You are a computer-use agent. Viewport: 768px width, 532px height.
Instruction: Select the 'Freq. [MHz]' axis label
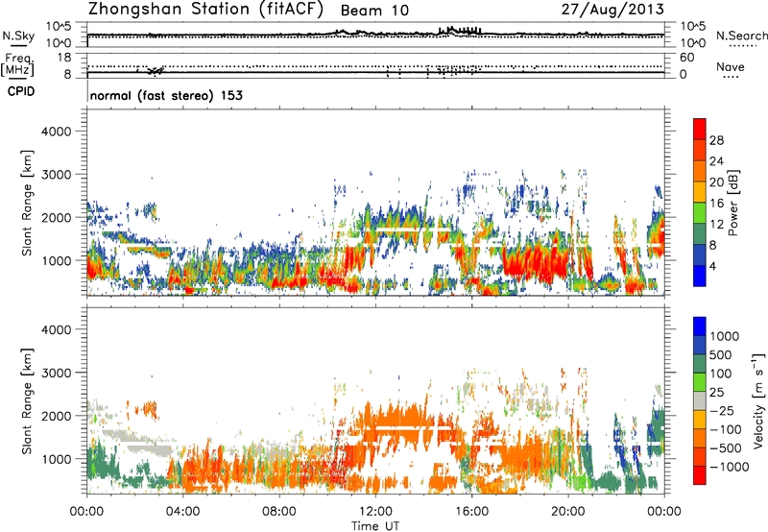17,65
